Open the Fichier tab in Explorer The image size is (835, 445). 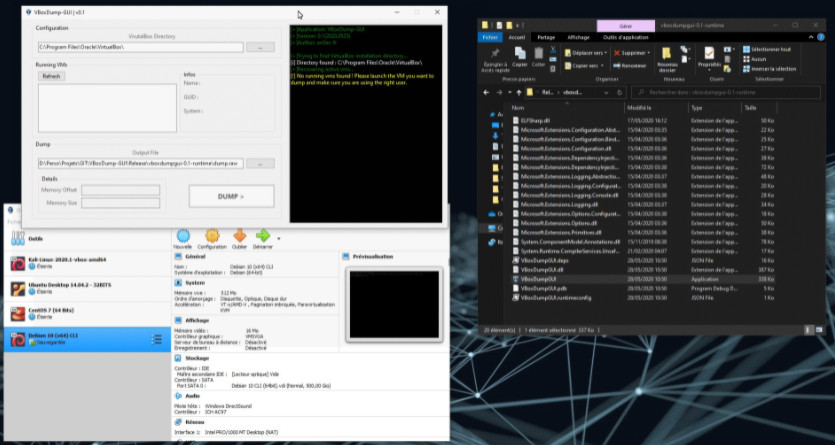(x=490, y=37)
